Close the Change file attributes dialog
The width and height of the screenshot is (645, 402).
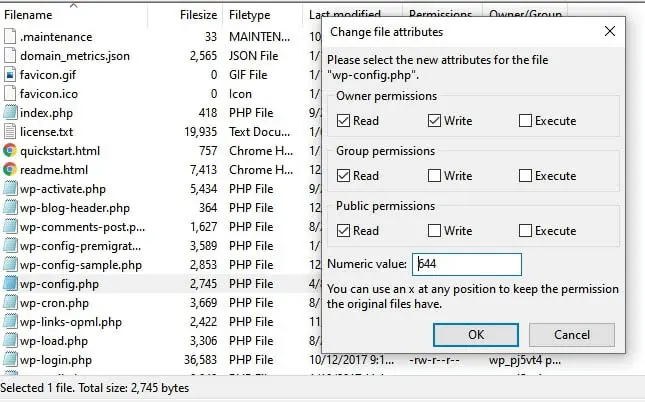click(609, 32)
